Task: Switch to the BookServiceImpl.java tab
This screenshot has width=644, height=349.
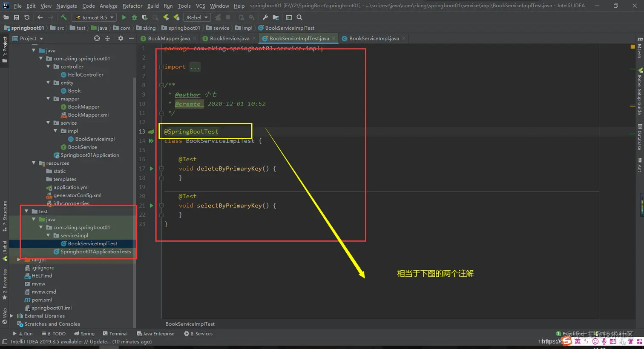Action: click(x=374, y=38)
